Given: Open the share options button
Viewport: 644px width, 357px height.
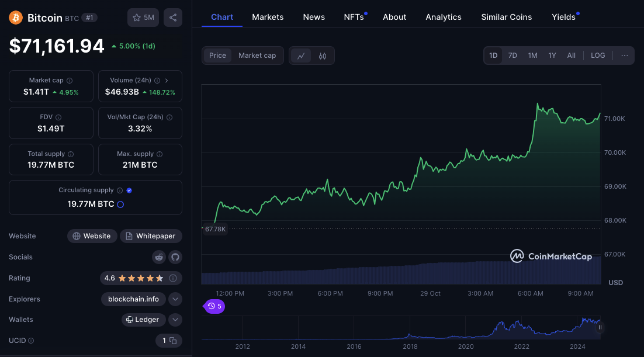Looking at the screenshot, I should [x=173, y=18].
